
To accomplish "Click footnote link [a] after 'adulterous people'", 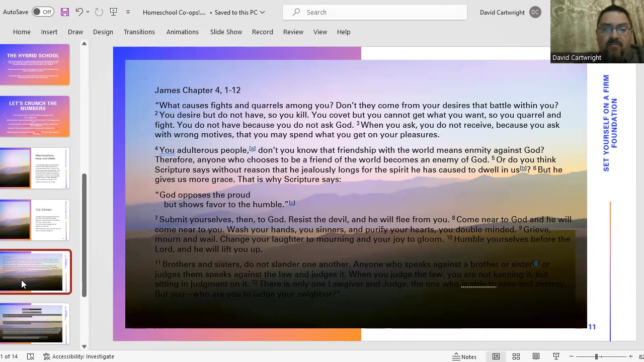I will pos(253,149).
